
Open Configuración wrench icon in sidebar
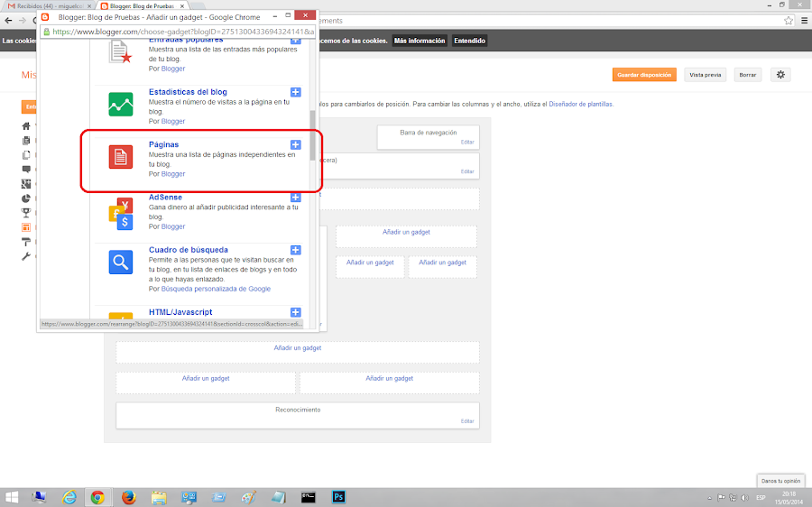[x=26, y=256]
